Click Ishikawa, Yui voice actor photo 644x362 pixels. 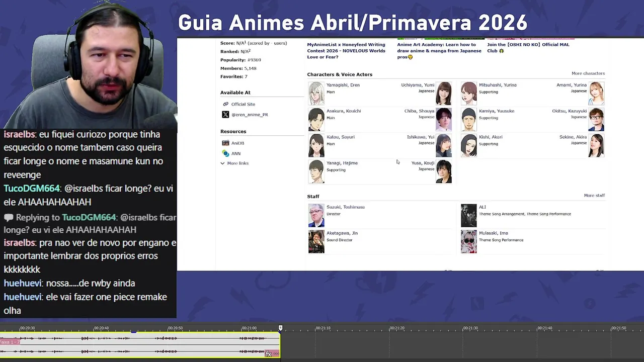coord(444,146)
